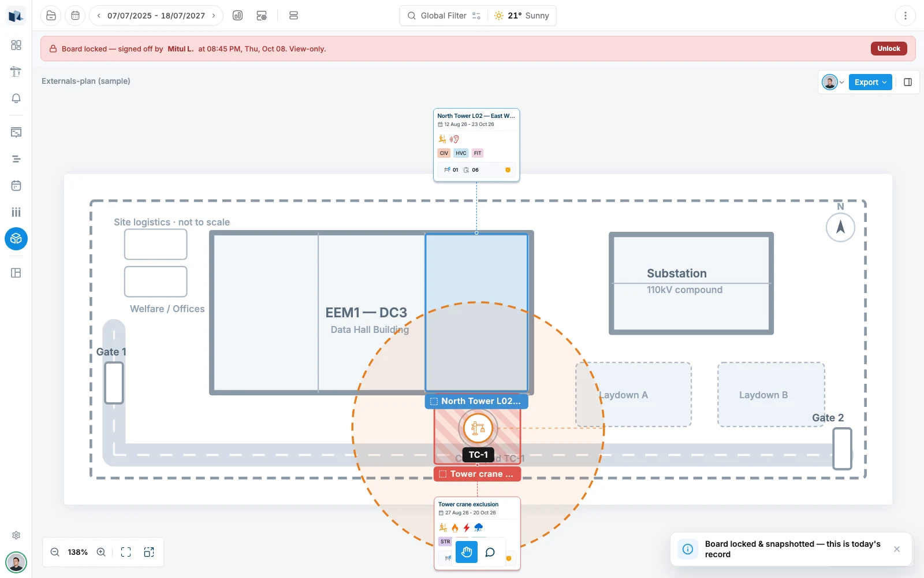Open the user avatar dropdown beside Export
Viewport: 924px width, 578px height.
(x=833, y=82)
